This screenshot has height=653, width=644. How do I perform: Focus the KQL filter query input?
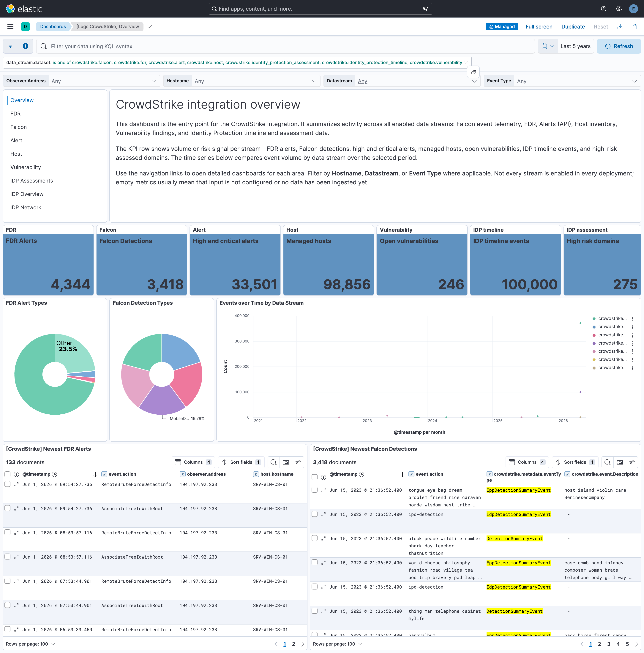[x=285, y=46]
